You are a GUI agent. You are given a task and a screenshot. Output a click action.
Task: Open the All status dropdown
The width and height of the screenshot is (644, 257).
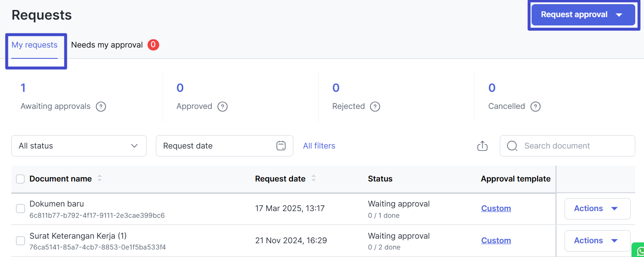point(79,146)
